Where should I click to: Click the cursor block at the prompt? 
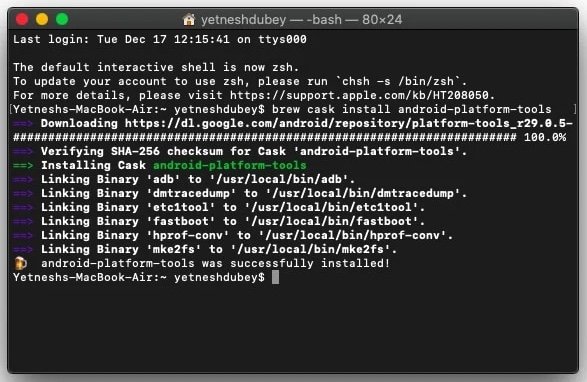pyautogui.click(x=275, y=278)
